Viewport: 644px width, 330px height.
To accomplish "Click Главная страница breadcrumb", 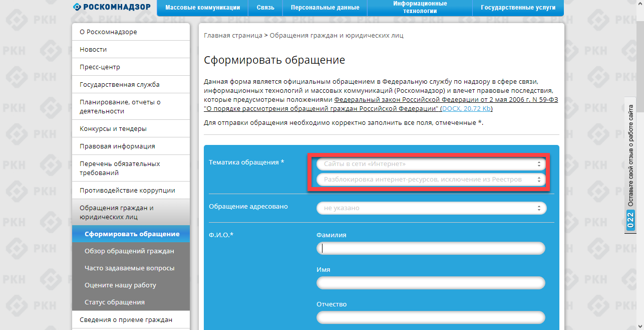I will tap(233, 36).
